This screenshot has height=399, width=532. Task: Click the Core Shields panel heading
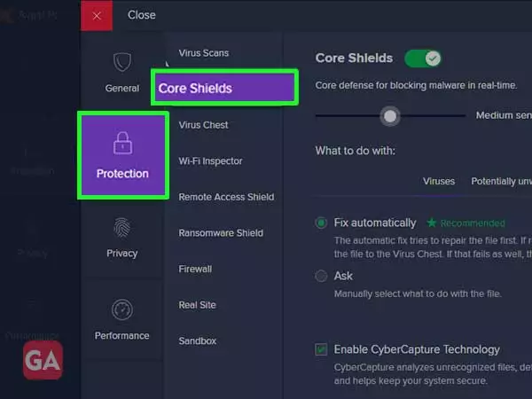(x=354, y=58)
